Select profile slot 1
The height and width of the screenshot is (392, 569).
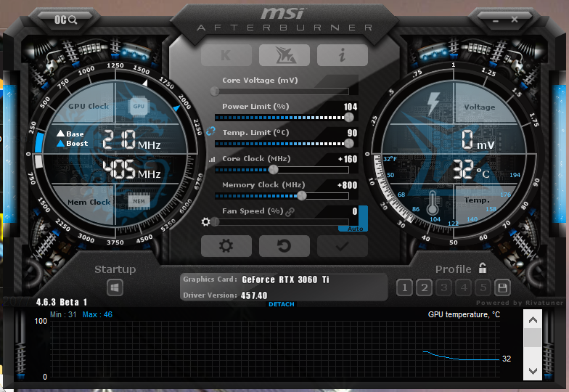tap(405, 287)
